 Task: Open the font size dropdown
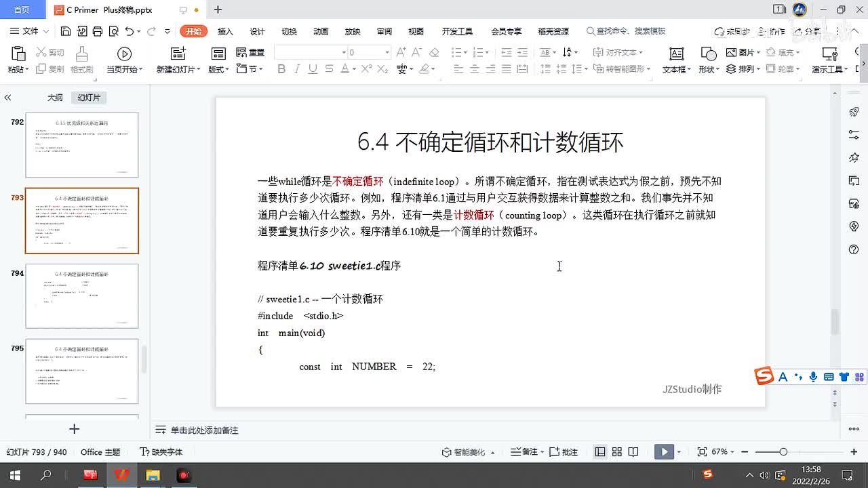(x=387, y=53)
